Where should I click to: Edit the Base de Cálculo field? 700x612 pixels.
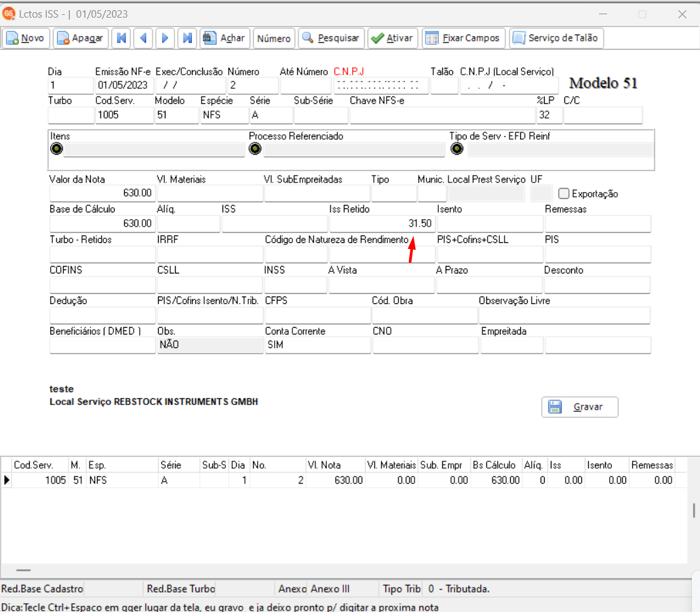coord(102,223)
